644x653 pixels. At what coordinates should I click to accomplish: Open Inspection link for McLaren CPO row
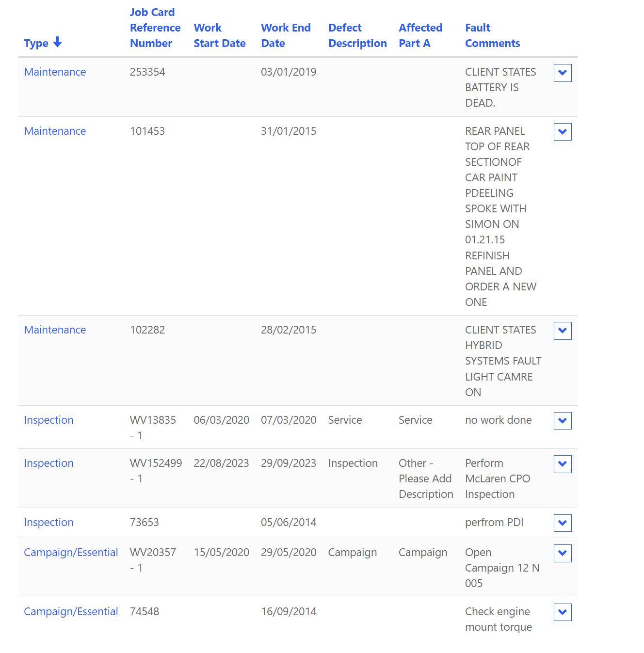click(48, 463)
